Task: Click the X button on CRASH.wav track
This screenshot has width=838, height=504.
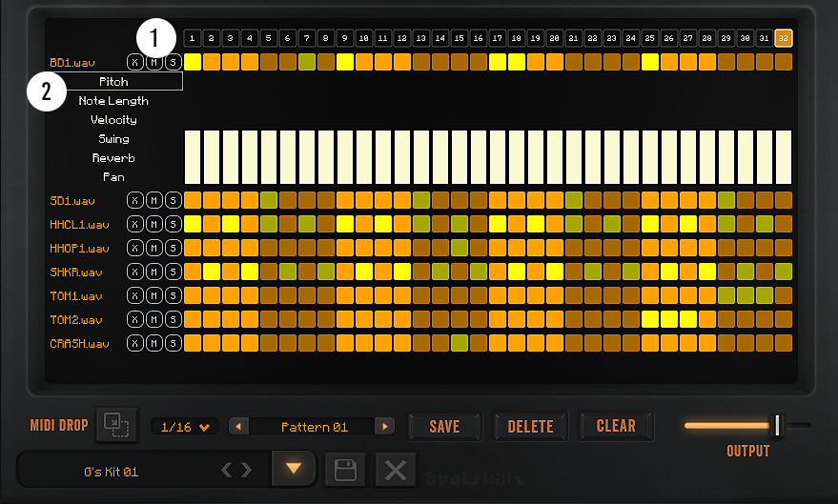Action: (x=134, y=343)
